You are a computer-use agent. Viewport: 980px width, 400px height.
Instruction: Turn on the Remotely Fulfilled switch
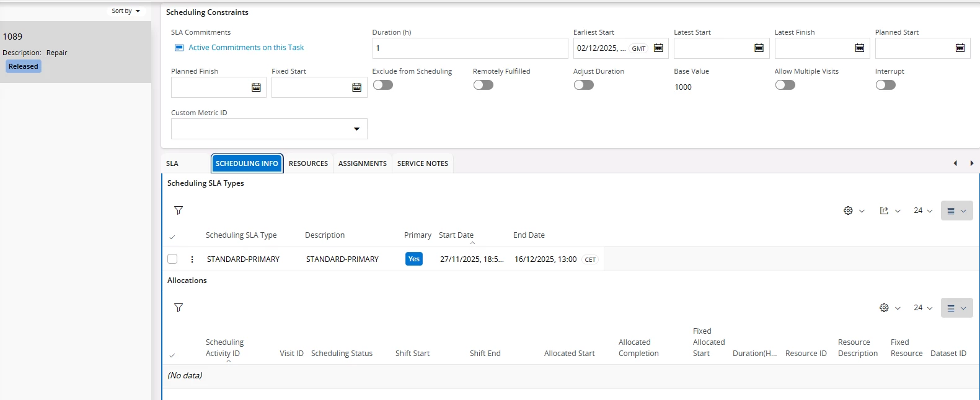click(x=483, y=85)
